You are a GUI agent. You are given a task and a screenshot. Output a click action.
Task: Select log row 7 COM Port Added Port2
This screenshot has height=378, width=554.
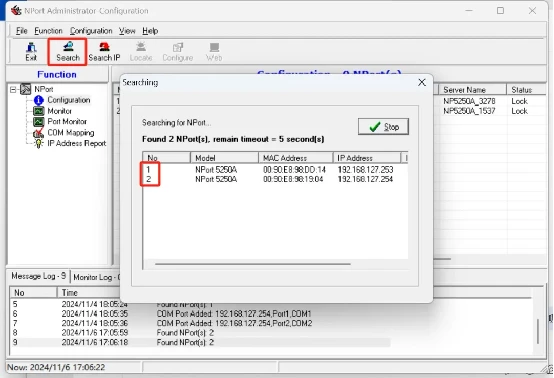200,323
